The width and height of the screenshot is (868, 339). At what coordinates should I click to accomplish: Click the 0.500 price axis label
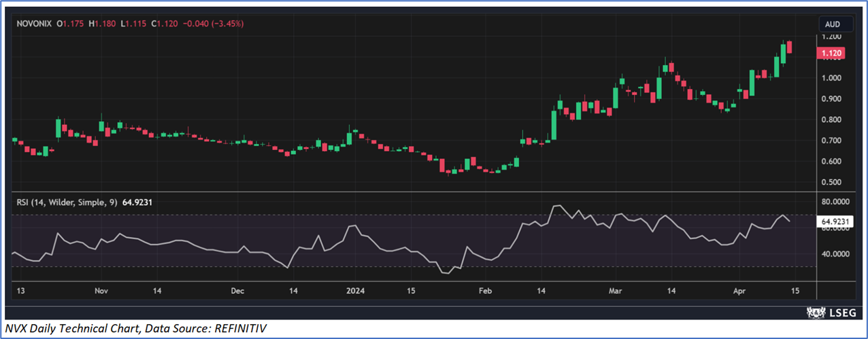pyautogui.click(x=833, y=183)
